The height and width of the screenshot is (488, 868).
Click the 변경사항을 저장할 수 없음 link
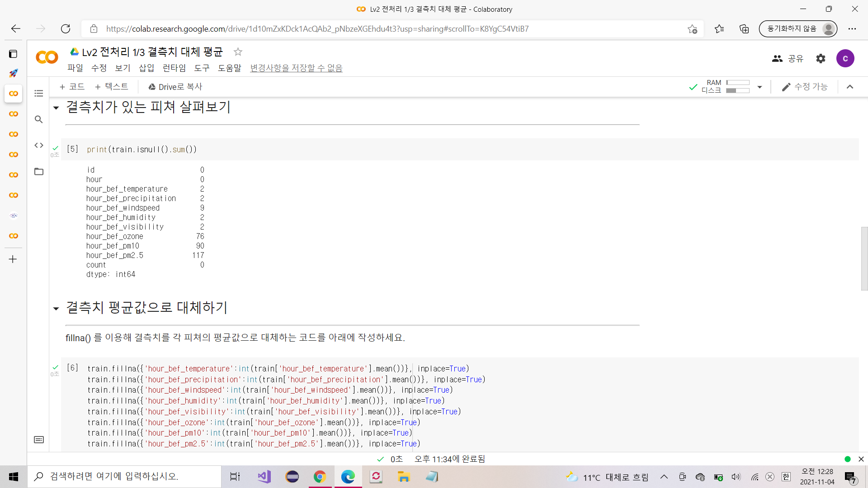[x=296, y=68]
